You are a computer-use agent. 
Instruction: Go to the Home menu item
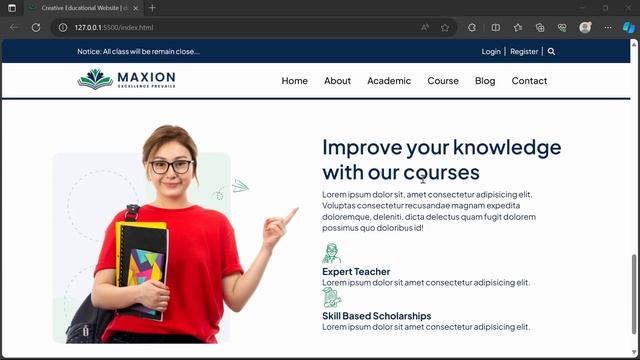(x=294, y=81)
